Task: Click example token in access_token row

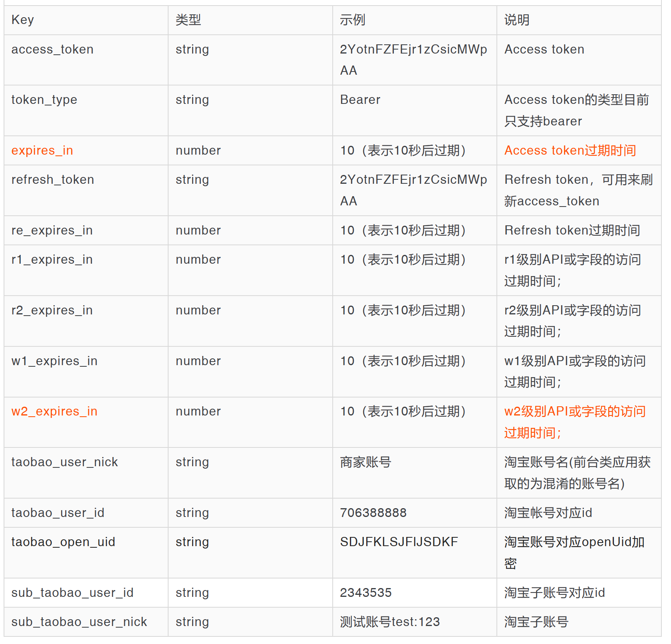Action: pyautogui.click(x=413, y=60)
